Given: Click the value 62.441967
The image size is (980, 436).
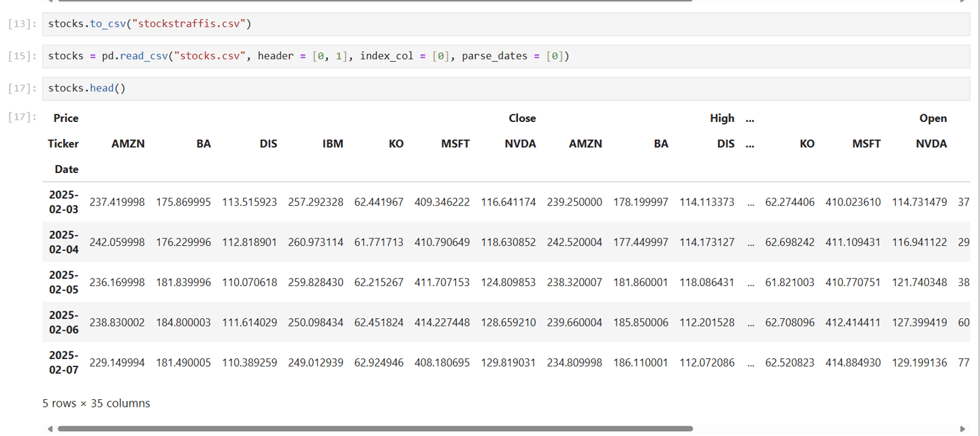Looking at the screenshot, I should coord(379,202).
